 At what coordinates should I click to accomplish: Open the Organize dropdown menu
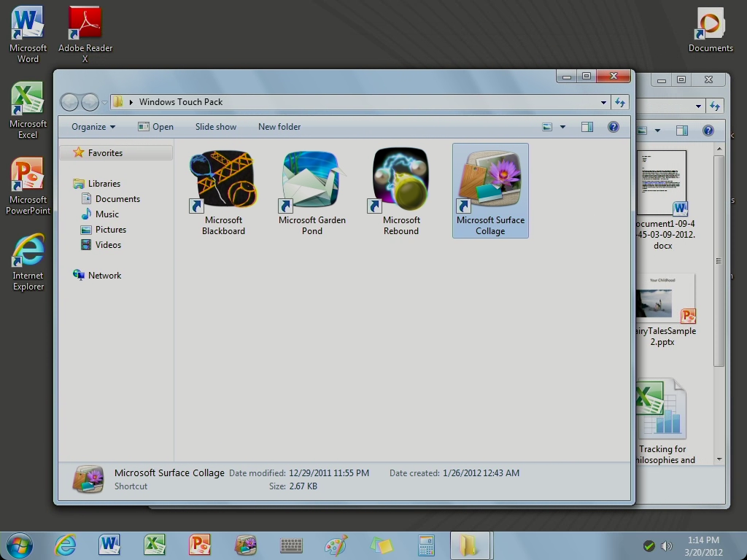pyautogui.click(x=93, y=127)
